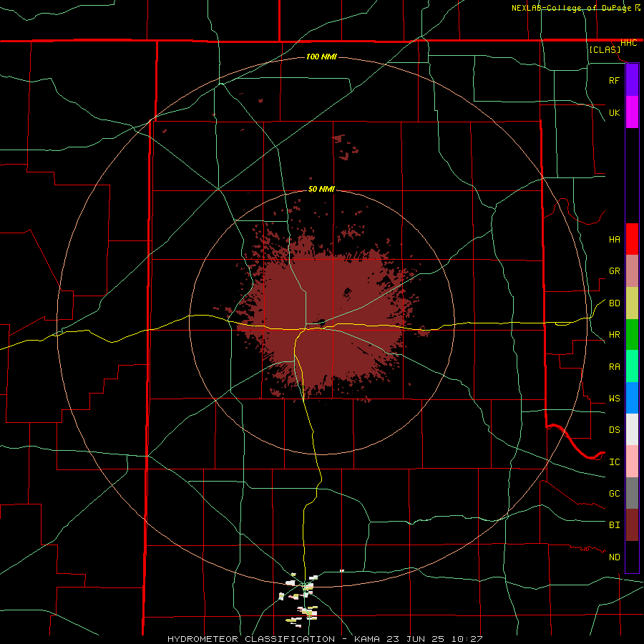Click the white DS legend swatch

click(632, 429)
